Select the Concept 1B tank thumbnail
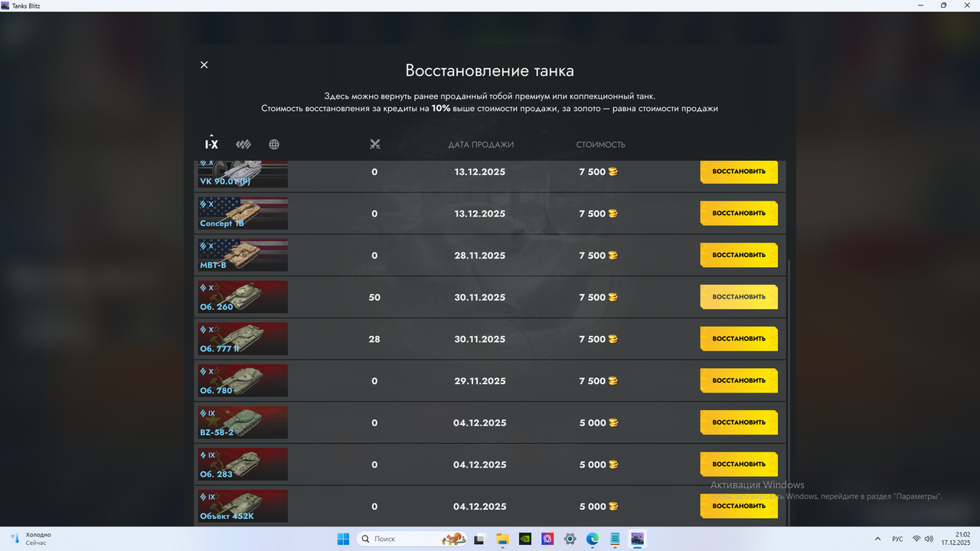The width and height of the screenshot is (980, 551). (x=243, y=214)
